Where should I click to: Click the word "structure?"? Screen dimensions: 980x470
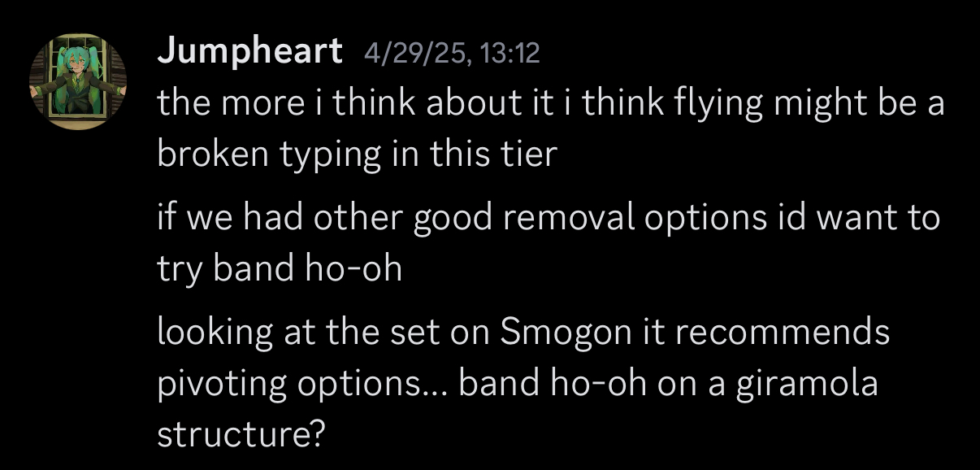(241, 433)
